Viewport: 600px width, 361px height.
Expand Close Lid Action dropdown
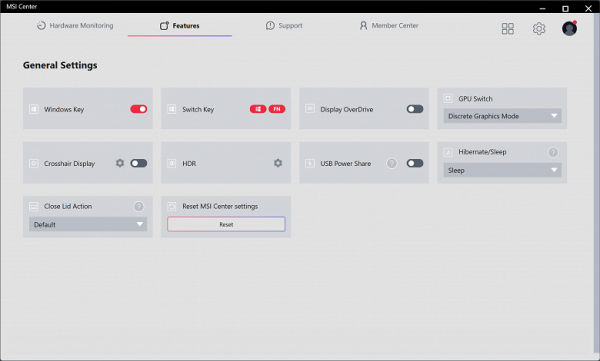click(x=88, y=224)
